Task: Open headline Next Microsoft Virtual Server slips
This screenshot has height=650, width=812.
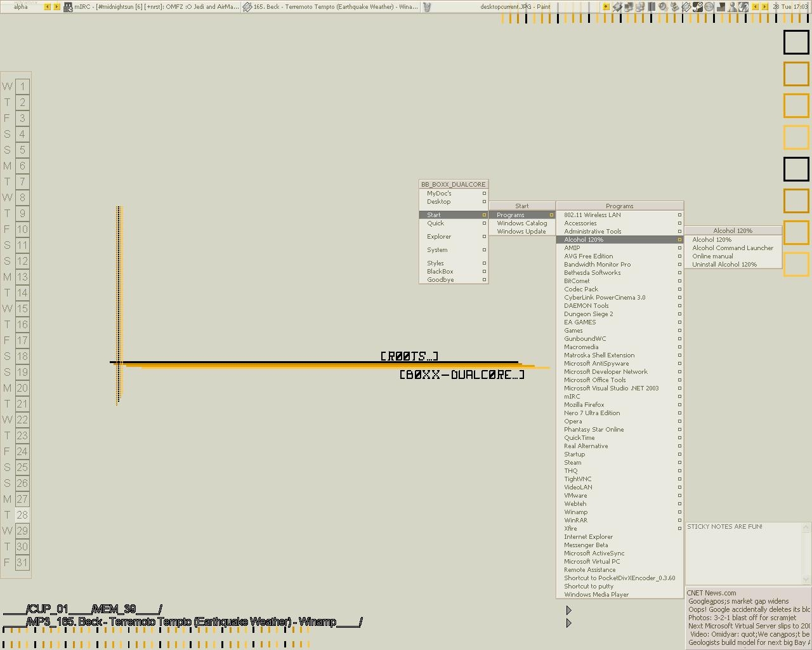Action: [749, 626]
